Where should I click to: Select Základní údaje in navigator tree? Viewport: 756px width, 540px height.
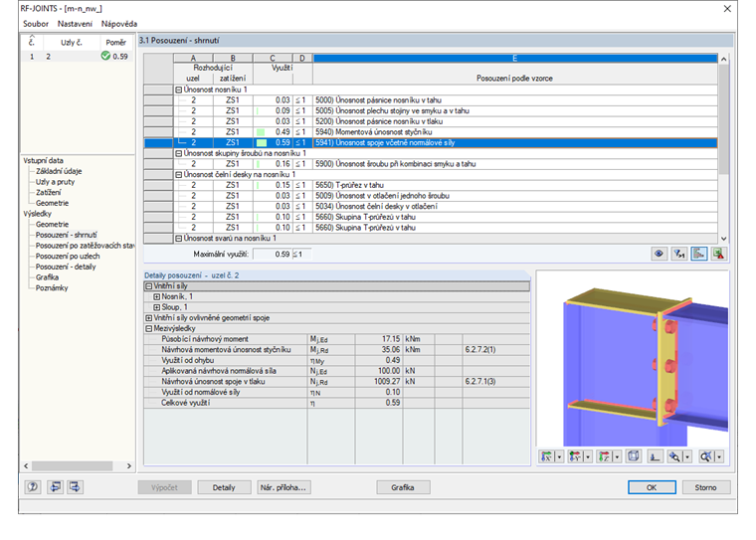59,171
